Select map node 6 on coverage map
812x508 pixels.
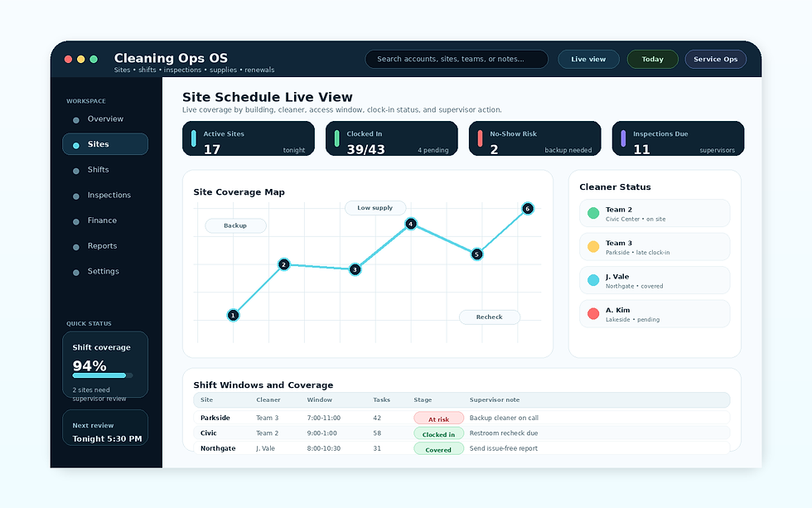click(x=527, y=209)
